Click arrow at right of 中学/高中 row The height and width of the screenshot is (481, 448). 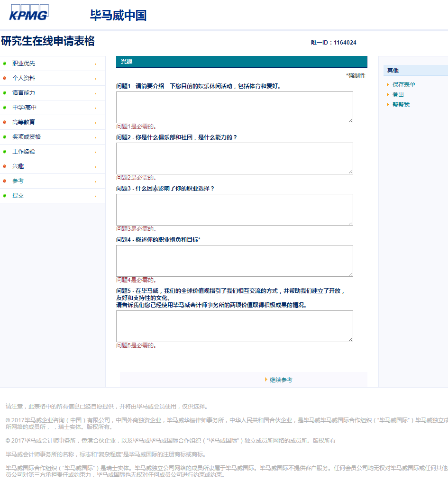(x=95, y=109)
